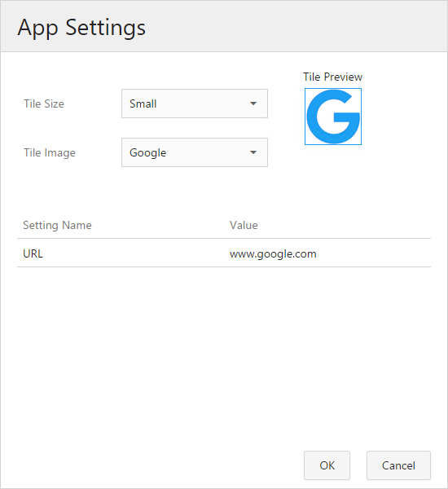Confirm settings with the OK button

(327, 465)
